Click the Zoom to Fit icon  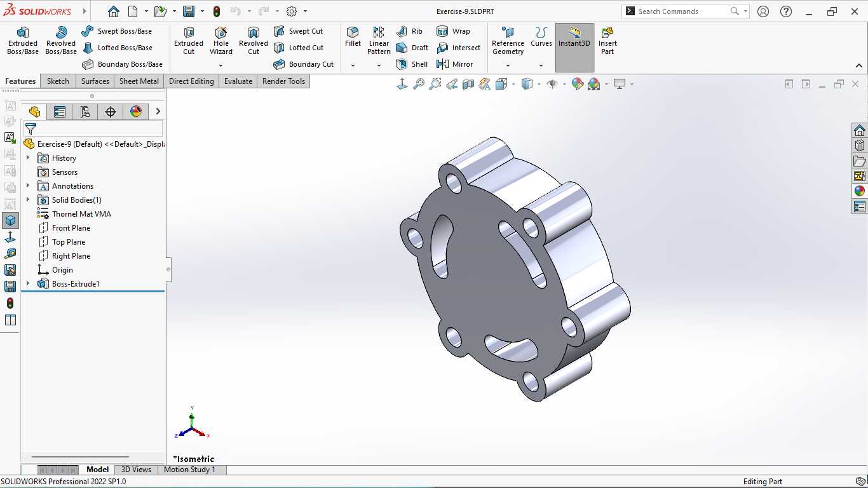(419, 84)
